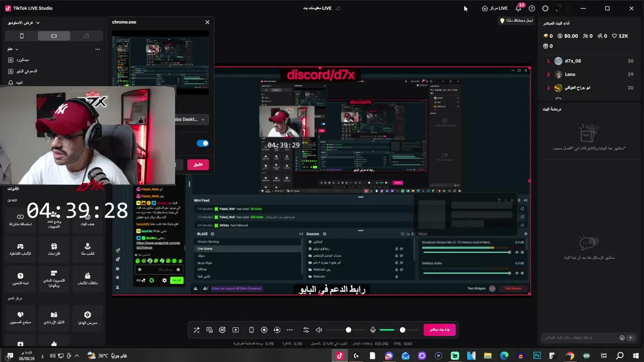Switch to the dual-screen layout tab

coord(86,36)
